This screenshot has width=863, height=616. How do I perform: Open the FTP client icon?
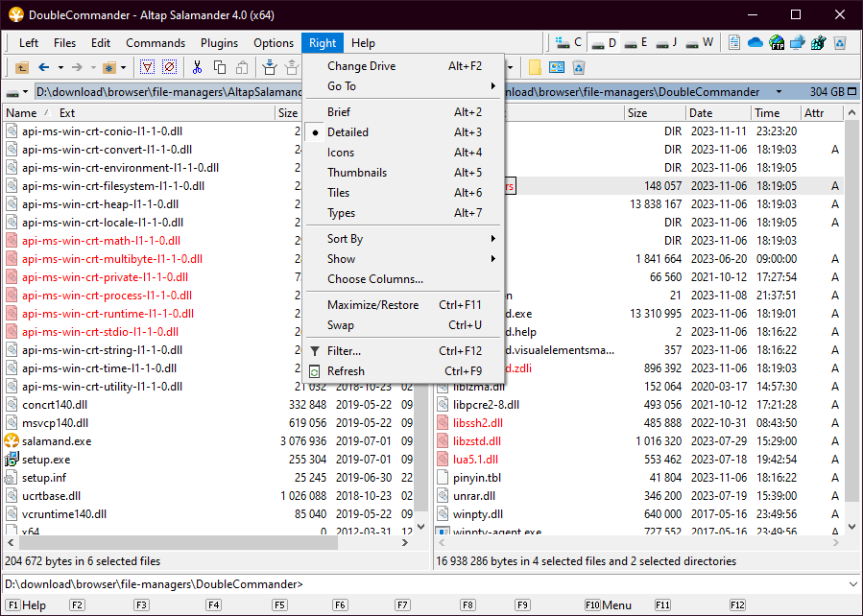click(776, 42)
